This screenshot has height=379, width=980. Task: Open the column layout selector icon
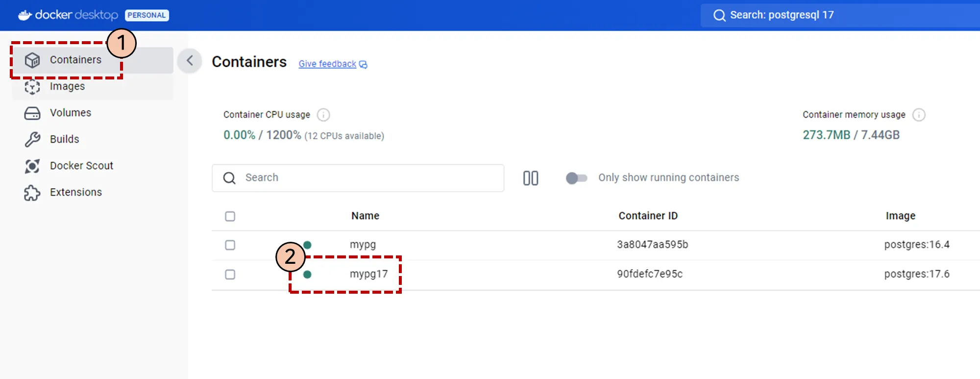pos(531,178)
